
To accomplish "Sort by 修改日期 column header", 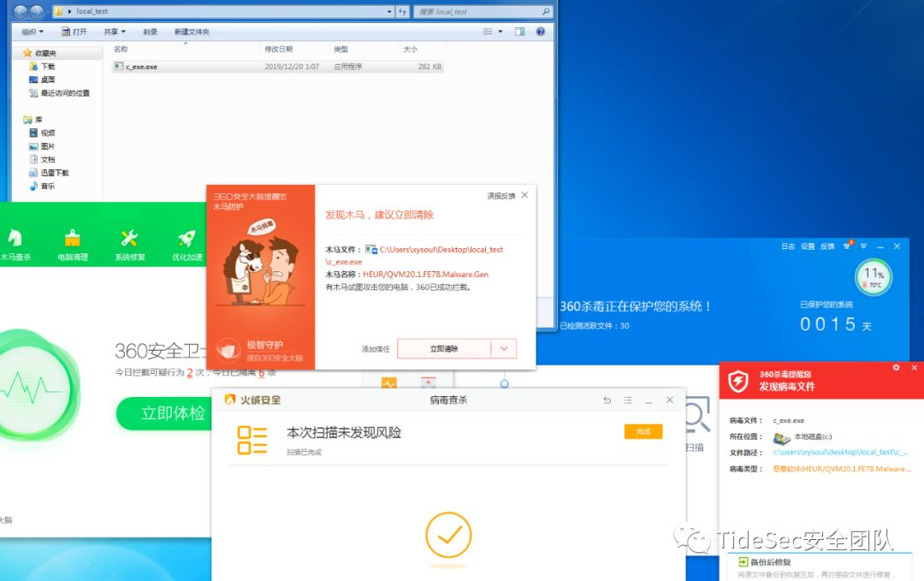I will coord(295,50).
